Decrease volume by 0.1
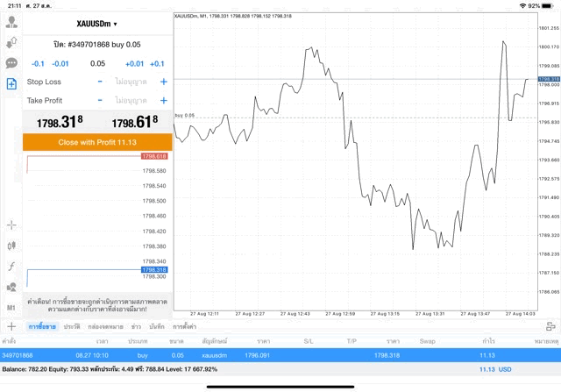Image resolution: width=561 pixels, height=392 pixels. (x=38, y=64)
